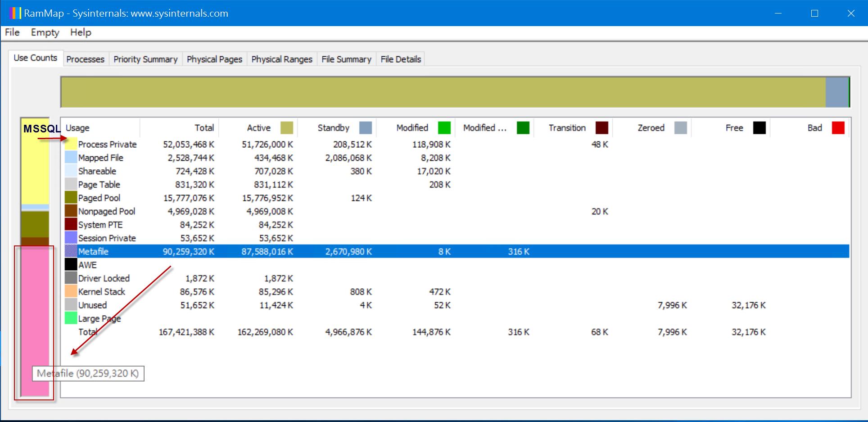Click the Process Private yellow color icon
Screen dimensions: 868x422
pos(71,145)
